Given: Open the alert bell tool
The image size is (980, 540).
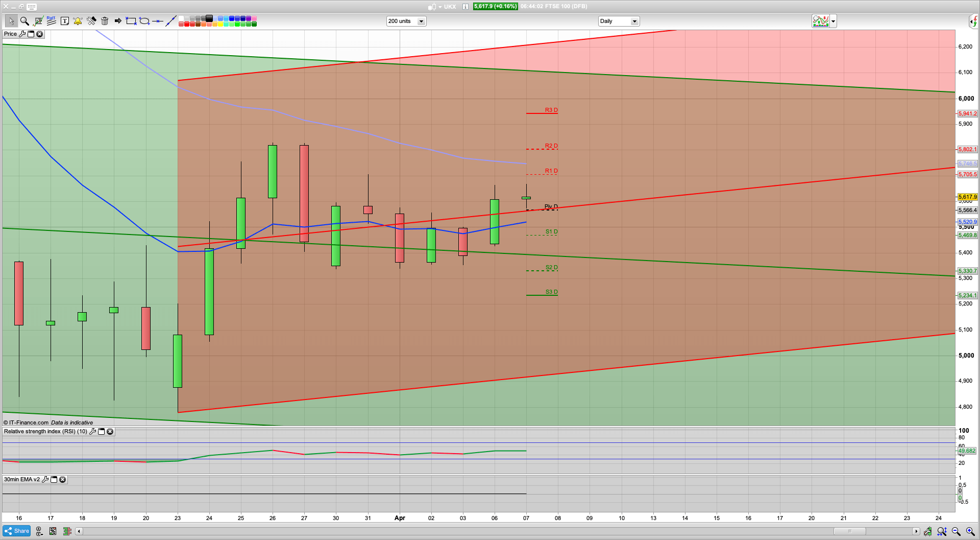Looking at the screenshot, I should pos(78,21).
